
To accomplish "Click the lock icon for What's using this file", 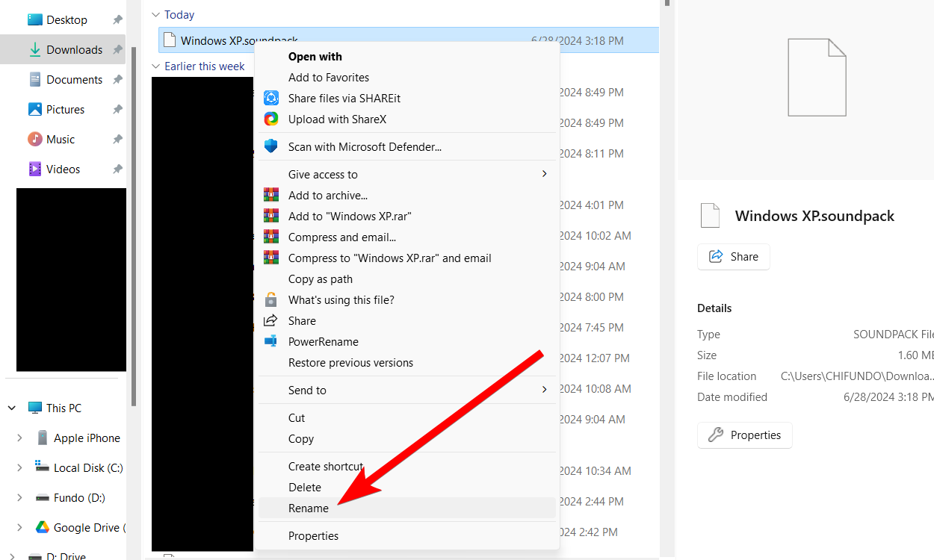I will [x=271, y=299].
